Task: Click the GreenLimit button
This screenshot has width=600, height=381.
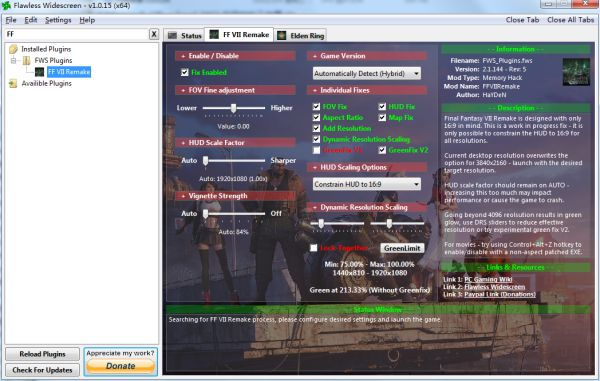Action: [402, 248]
